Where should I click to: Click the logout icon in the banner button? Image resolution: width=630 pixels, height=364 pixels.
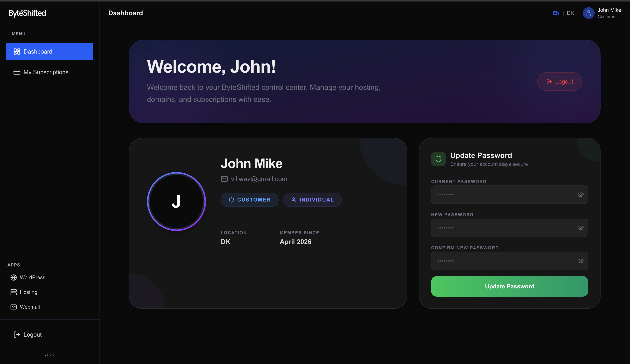(x=549, y=82)
